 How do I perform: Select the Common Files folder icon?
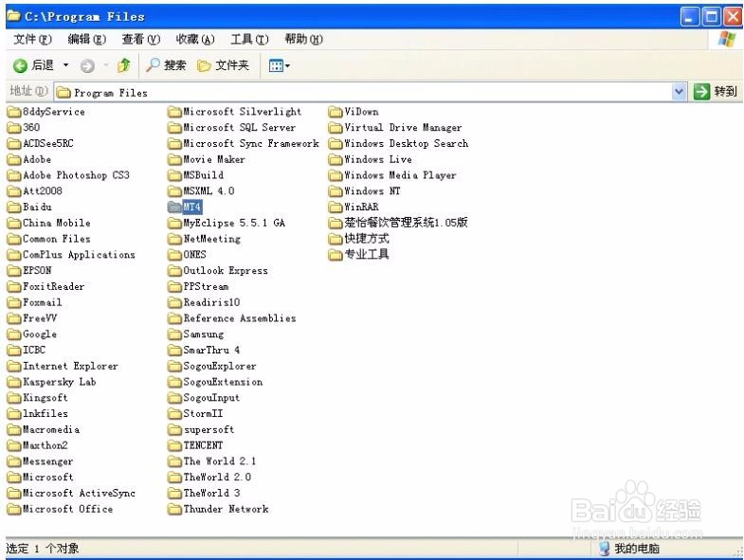(14, 239)
